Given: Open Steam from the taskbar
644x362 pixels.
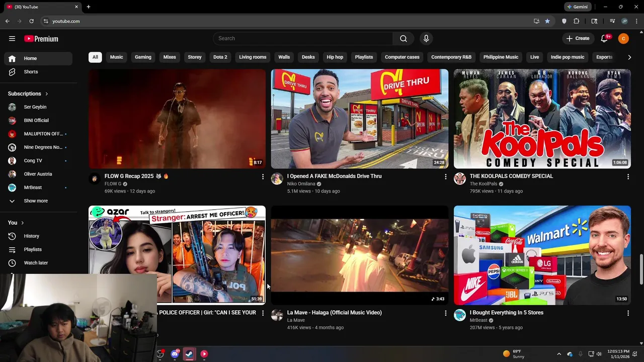Looking at the screenshot, I should (x=189, y=354).
